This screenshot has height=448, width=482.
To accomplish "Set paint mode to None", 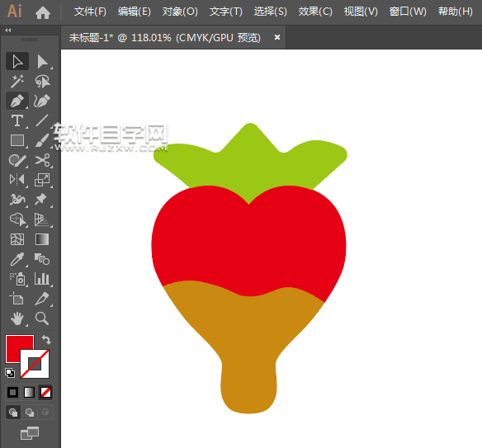I will 45,393.
